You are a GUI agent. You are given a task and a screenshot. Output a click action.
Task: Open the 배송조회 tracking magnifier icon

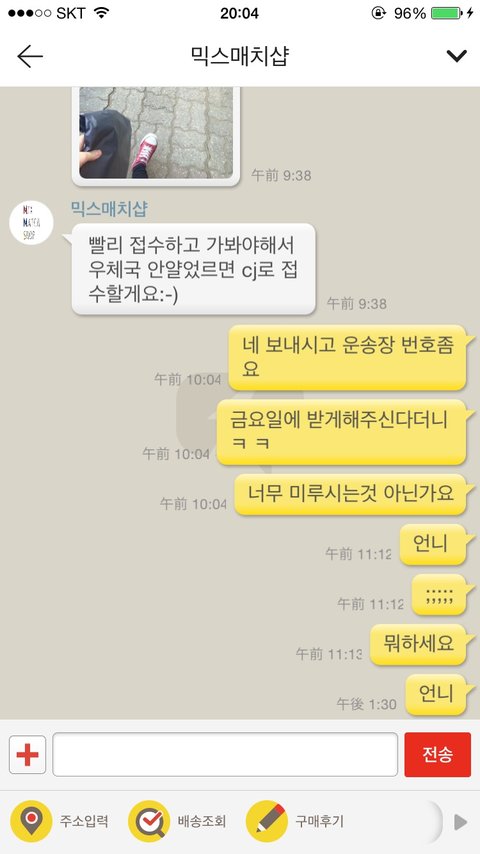pos(149,821)
